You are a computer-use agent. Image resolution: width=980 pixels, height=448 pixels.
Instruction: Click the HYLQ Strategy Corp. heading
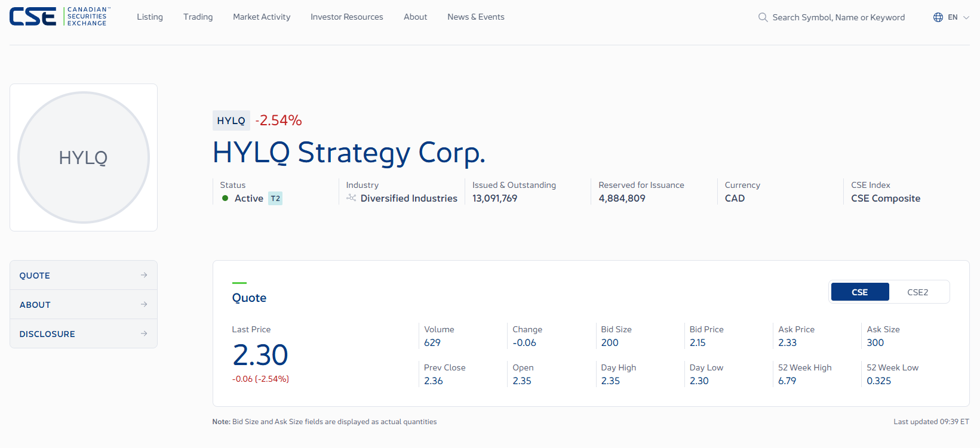pyautogui.click(x=349, y=153)
